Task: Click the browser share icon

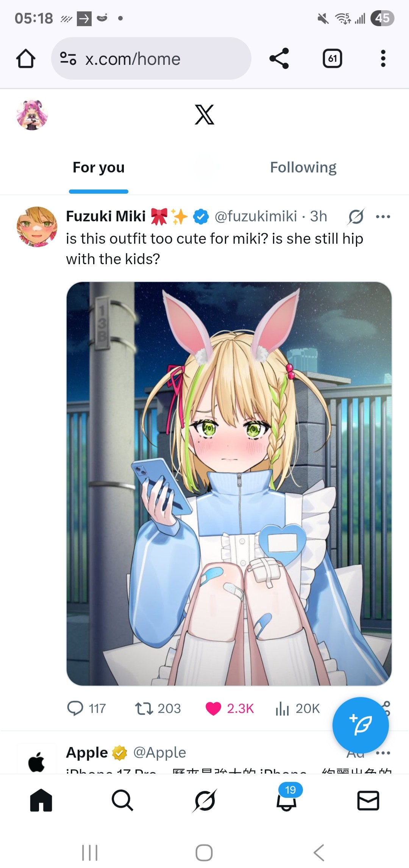Action: pyautogui.click(x=279, y=58)
